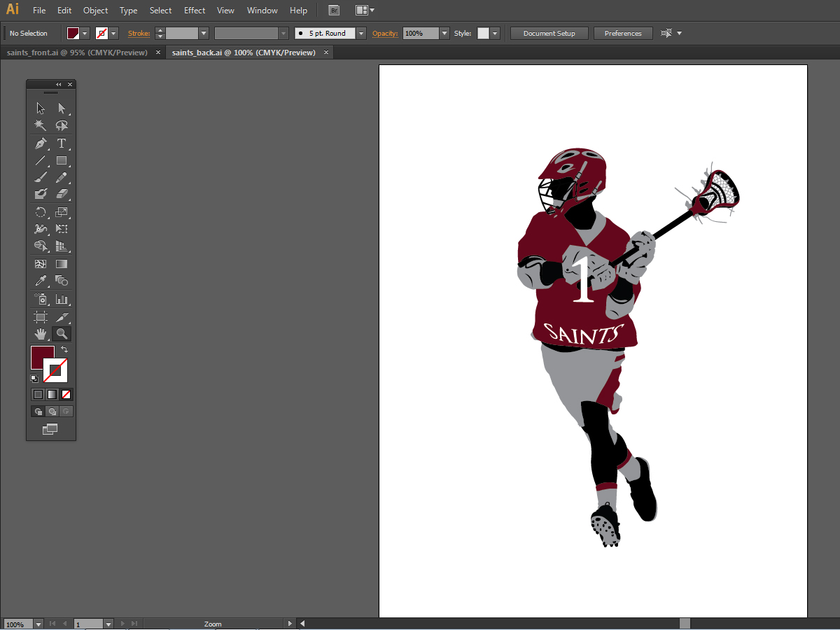This screenshot has height=630, width=840.
Task: Enable Draw Behind mode
Action: pyautogui.click(x=52, y=412)
